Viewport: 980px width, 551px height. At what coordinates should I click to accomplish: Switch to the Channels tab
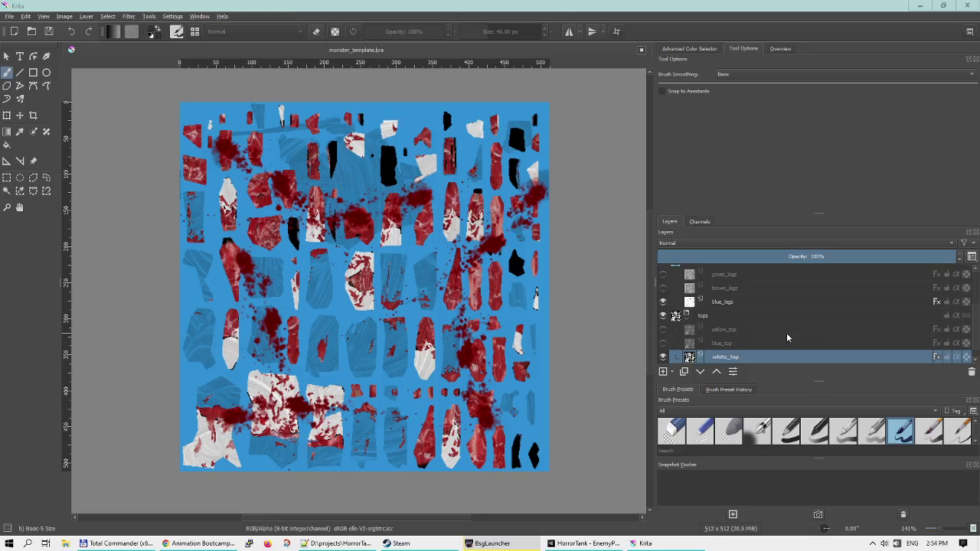[700, 222]
